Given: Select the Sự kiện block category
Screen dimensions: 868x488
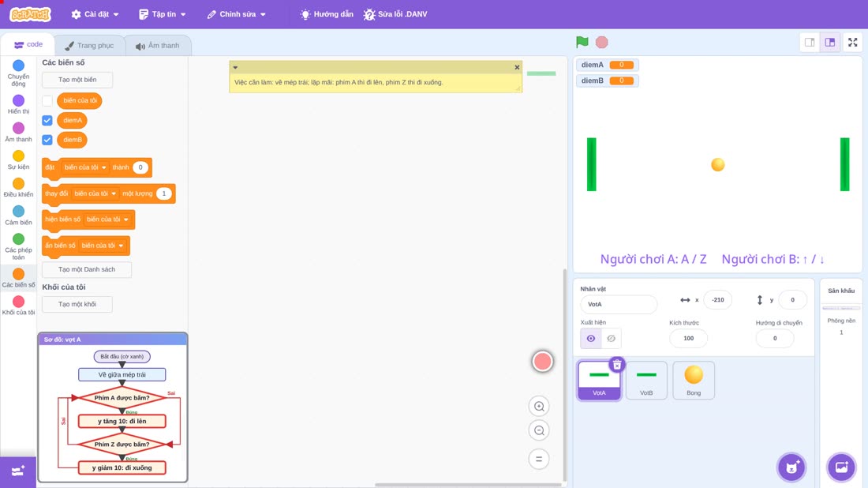Looking at the screenshot, I should (x=18, y=160).
